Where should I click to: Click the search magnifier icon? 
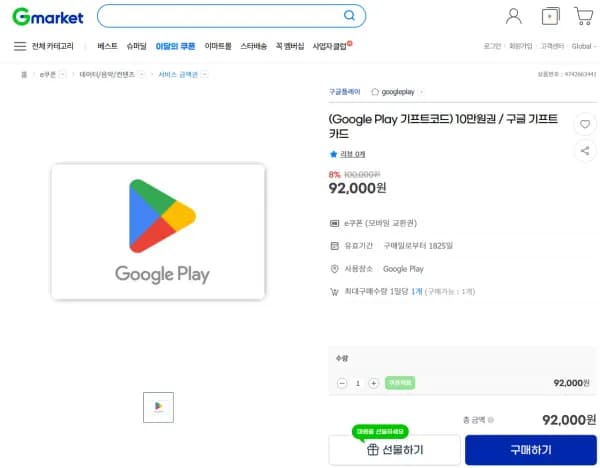click(x=349, y=16)
